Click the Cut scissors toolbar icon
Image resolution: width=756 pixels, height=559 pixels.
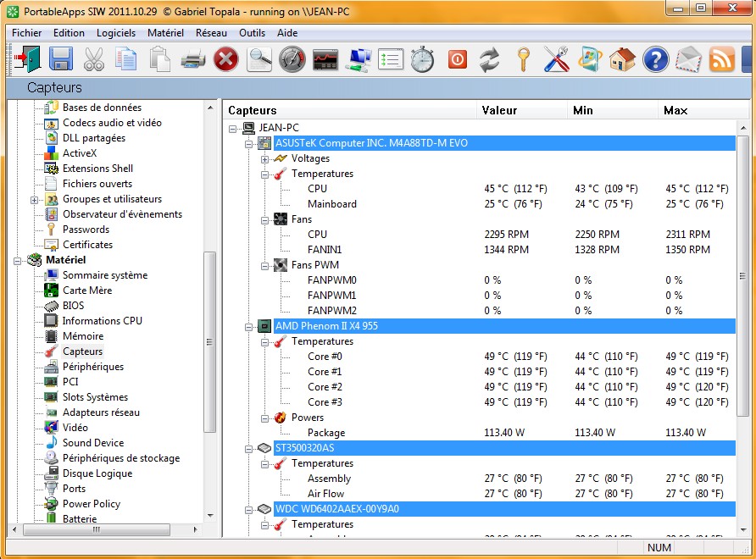pyautogui.click(x=93, y=59)
